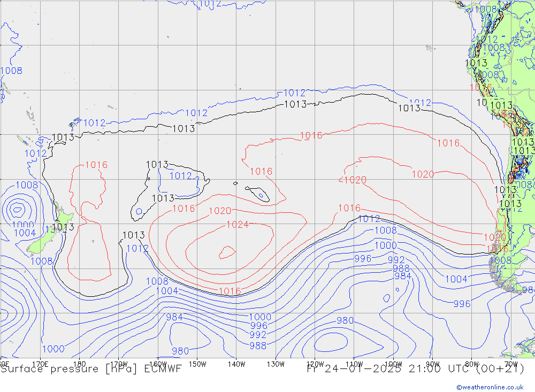This screenshot has width=535, height=392.
Task: Click the 150W longitude axis label
Action: click(197, 364)
